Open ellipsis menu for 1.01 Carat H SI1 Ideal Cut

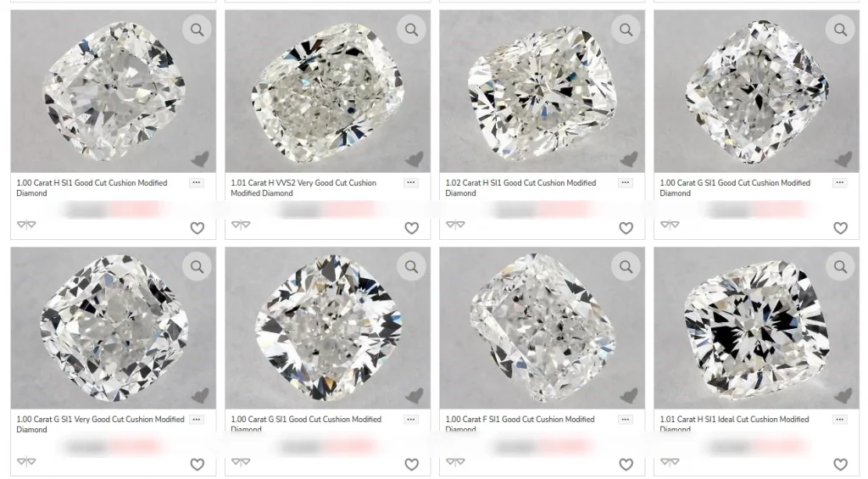[x=840, y=419]
